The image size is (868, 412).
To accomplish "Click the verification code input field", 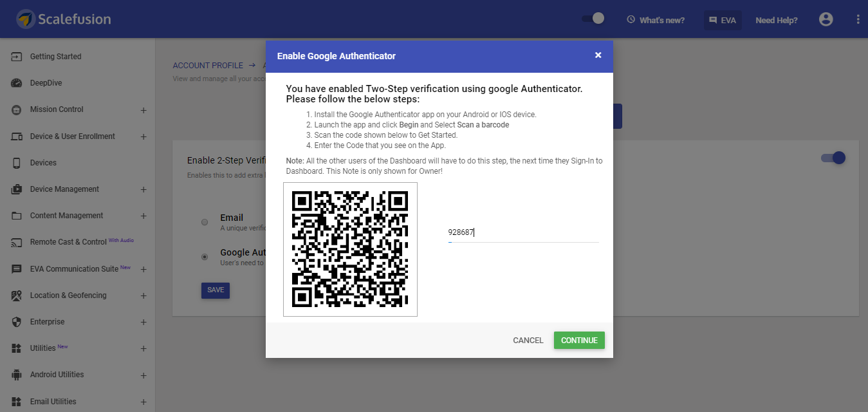I will coord(523,234).
